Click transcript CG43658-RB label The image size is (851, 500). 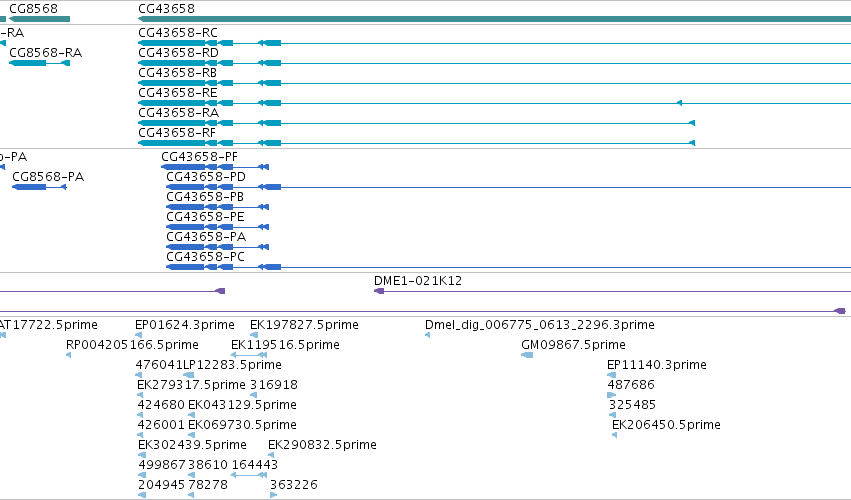click(x=177, y=73)
